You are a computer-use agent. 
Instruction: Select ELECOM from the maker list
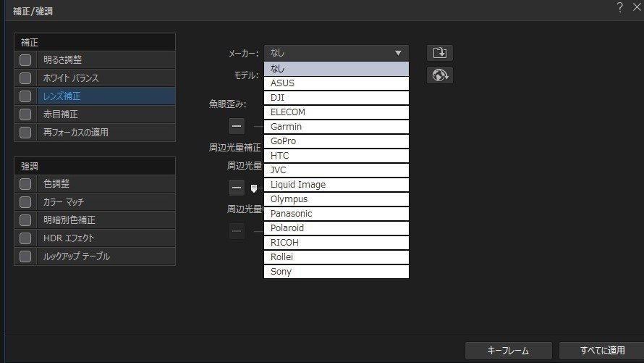[x=336, y=112]
